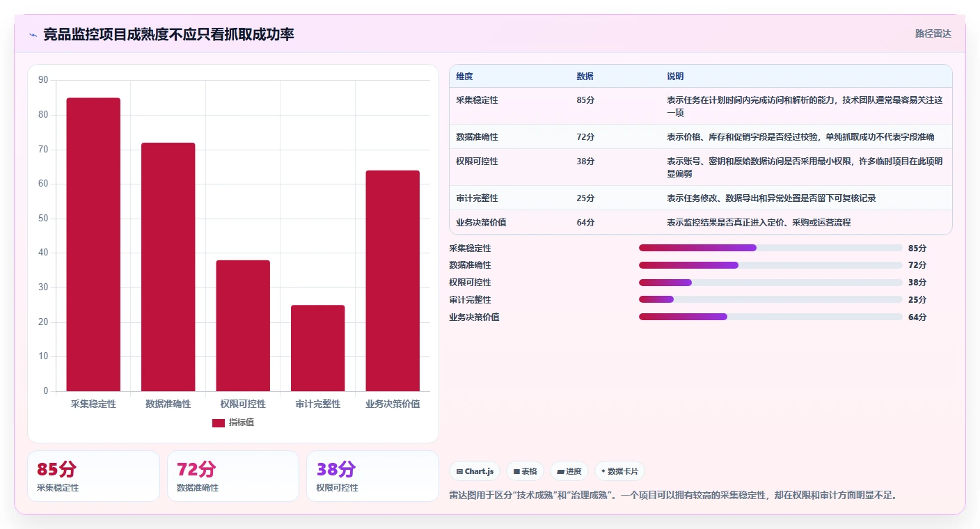Click the 进度 tag chip
The width and height of the screenshot is (980, 529).
(x=569, y=471)
